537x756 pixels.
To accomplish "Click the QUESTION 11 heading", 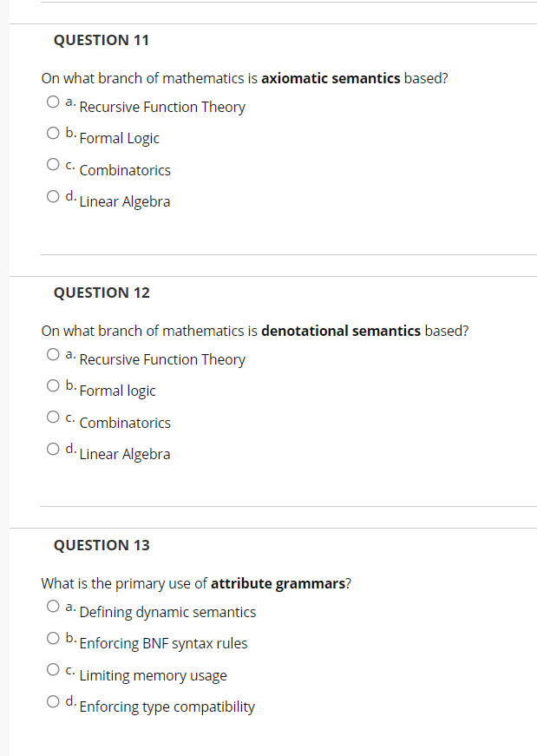I will click(x=102, y=40).
